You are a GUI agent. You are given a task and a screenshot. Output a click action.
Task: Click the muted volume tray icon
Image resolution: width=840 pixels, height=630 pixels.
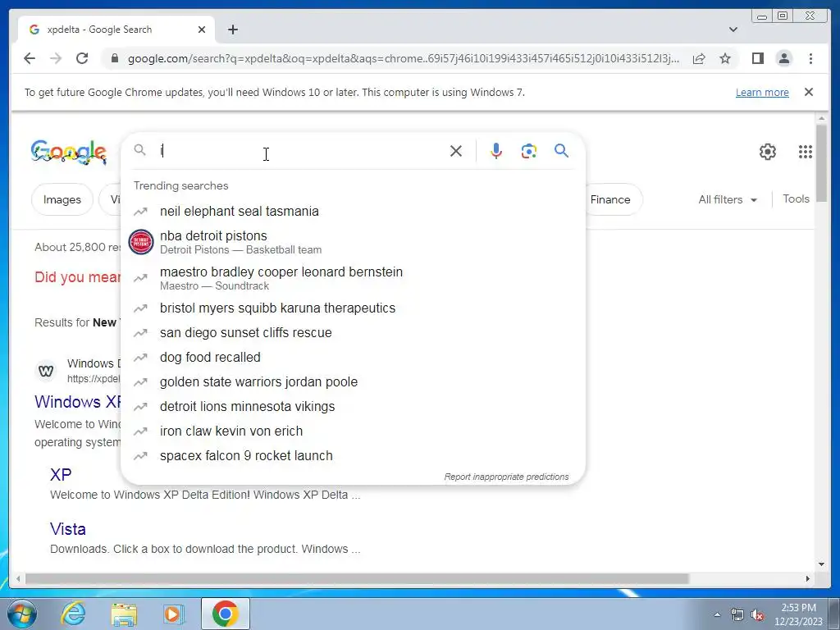click(757, 614)
